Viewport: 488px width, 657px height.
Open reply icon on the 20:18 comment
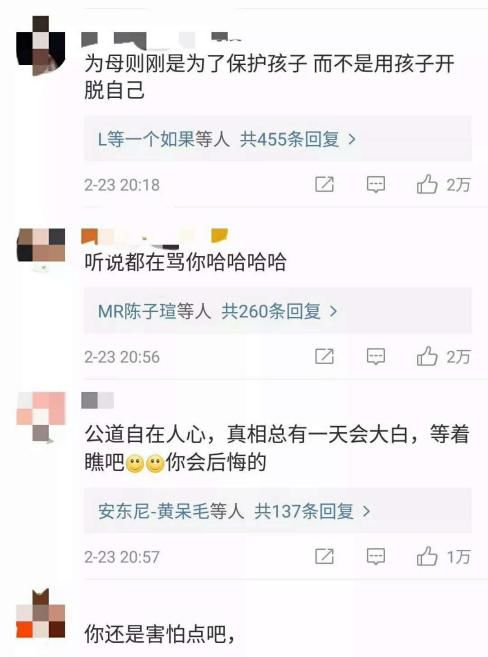tap(376, 184)
